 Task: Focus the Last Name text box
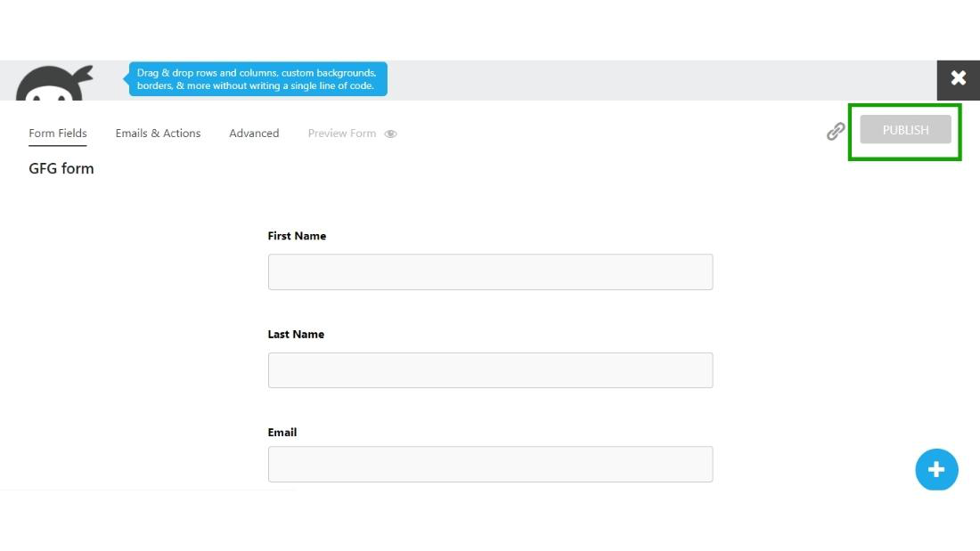point(490,369)
